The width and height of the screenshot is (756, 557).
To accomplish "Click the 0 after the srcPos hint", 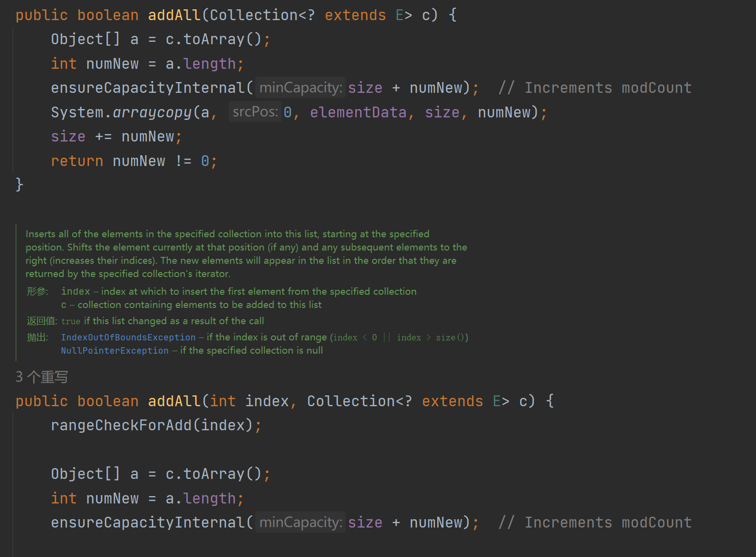I will [288, 112].
